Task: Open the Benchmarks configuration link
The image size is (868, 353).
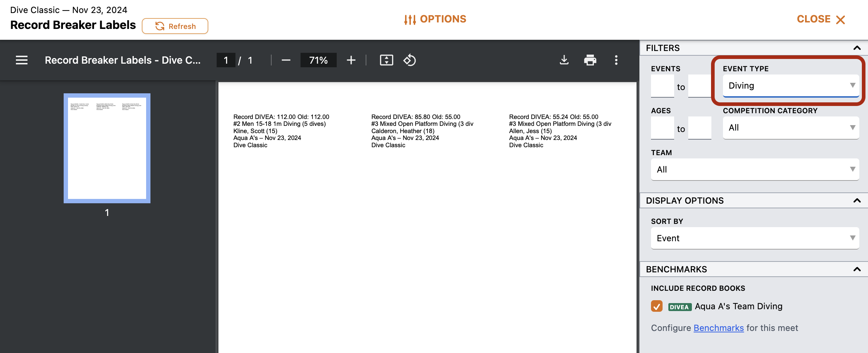Action: click(x=719, y=328)
